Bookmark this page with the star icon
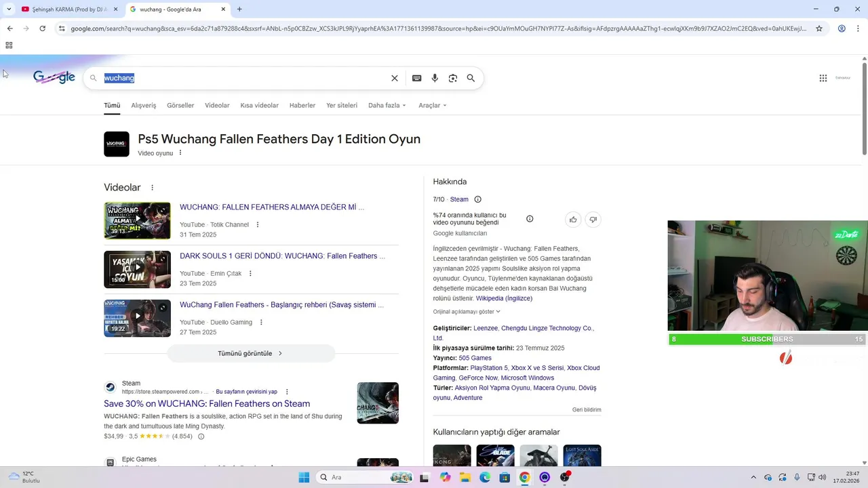This screenshot has height=488, width=868. 819,28
